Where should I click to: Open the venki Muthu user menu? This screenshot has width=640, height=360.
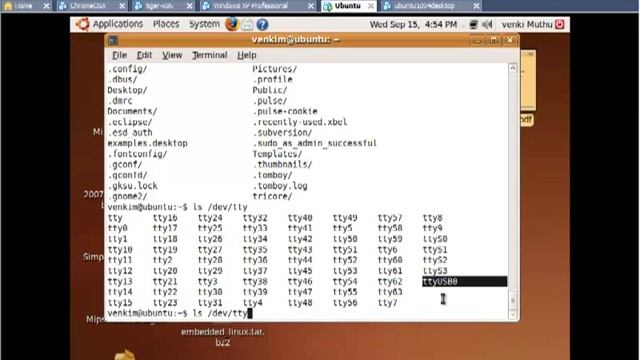527,24
